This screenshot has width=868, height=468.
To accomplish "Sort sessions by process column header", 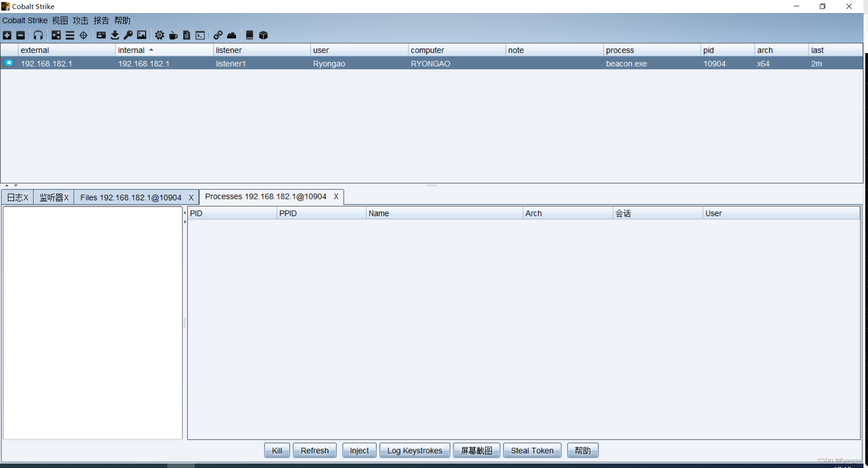I will (x=652, y=50).
